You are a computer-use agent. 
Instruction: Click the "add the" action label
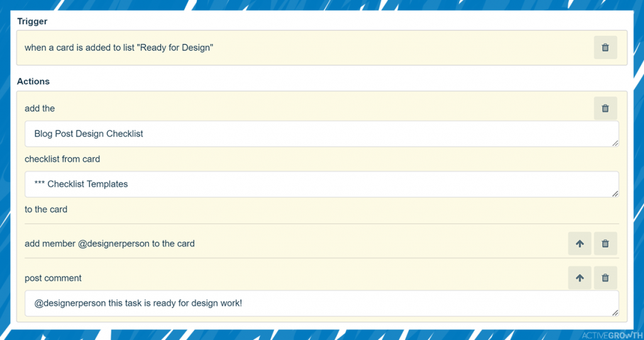point(40,108)
